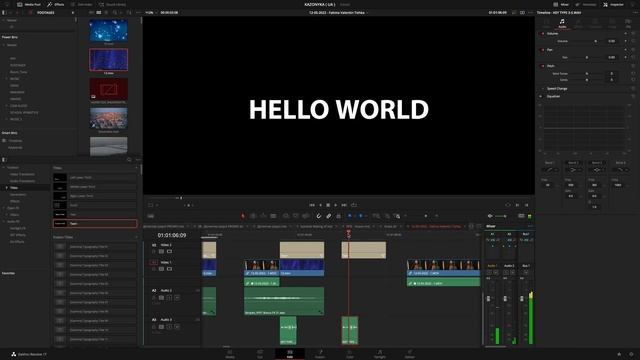This screenshot has height=360, width=640.
Task: Click the zoom-to-fit icon in timeline toolbar
Action: point(376,216)
